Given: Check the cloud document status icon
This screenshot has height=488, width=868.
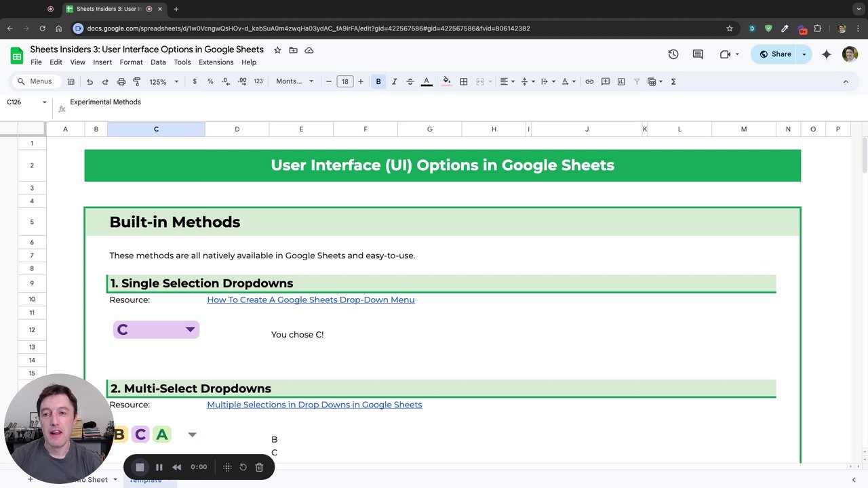Looking at the screenshot, I should tap(309, 50).
